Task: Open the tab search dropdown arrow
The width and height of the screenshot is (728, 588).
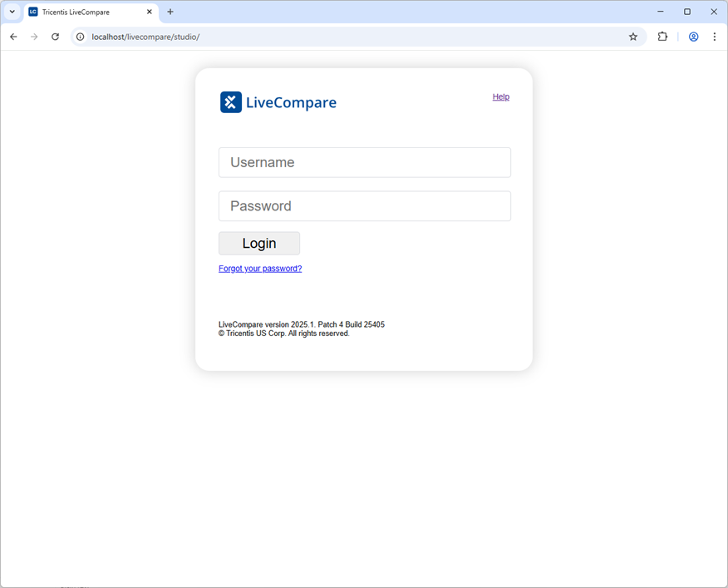Action: [11, 12]
